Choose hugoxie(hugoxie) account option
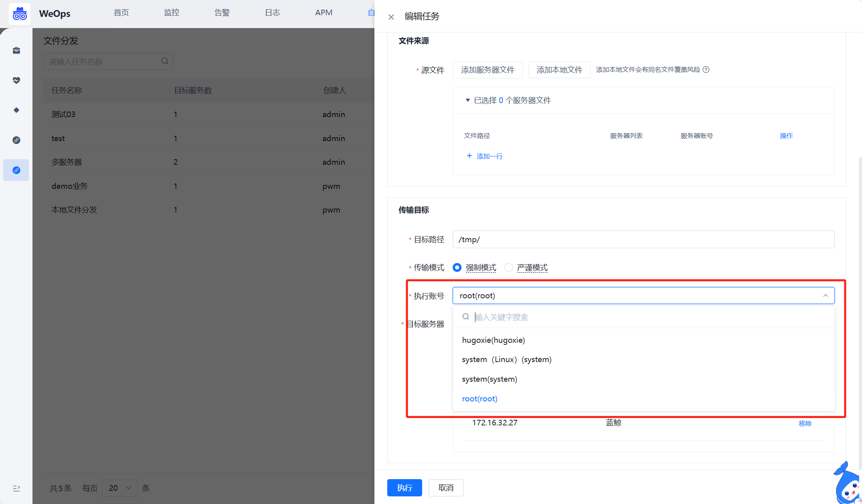The height and width of the screenshot is (504, 862). pyautogui.click(x=643, y=340)
